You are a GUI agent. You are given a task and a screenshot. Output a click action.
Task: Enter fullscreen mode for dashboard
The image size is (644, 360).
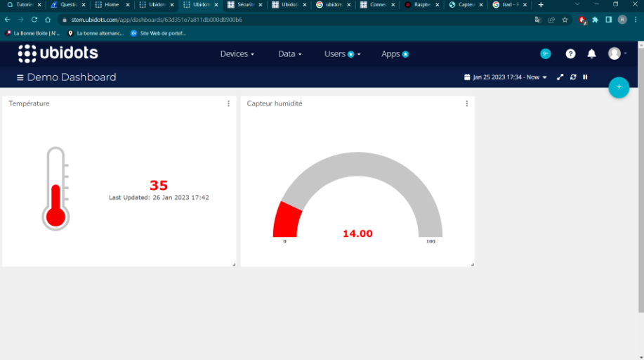click(560, 77)
